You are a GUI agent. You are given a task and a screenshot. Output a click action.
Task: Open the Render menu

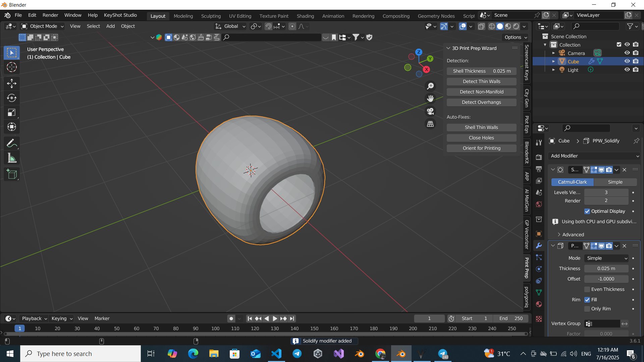[50, 15]
